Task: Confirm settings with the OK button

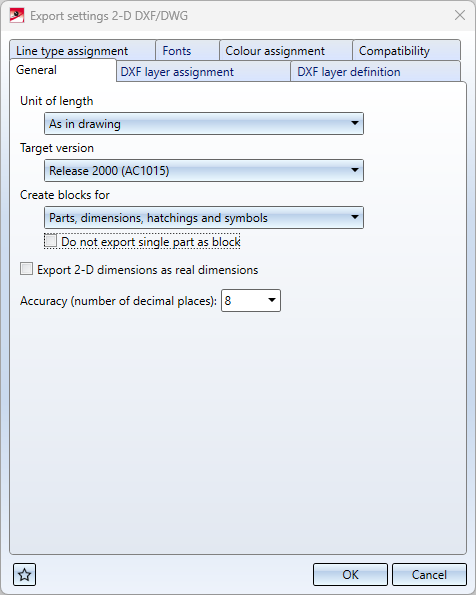Action: pyautogui.click(x=350, y=575)
